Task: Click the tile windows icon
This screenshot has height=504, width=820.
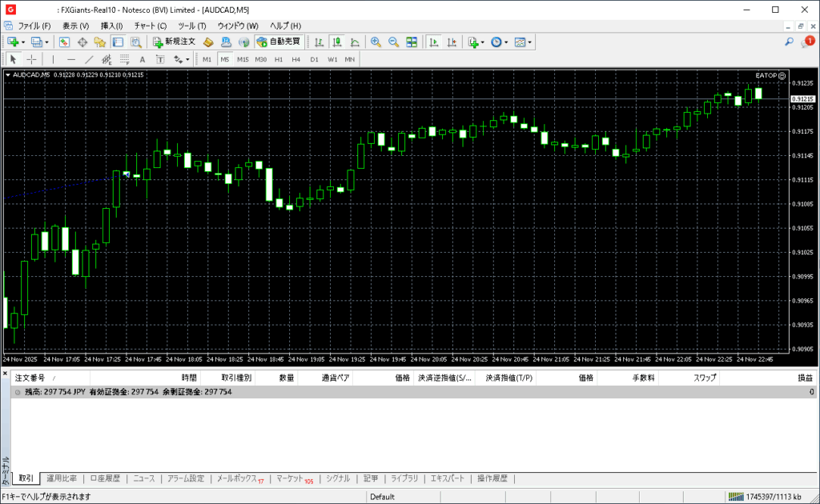Action: tap(412, 42)
